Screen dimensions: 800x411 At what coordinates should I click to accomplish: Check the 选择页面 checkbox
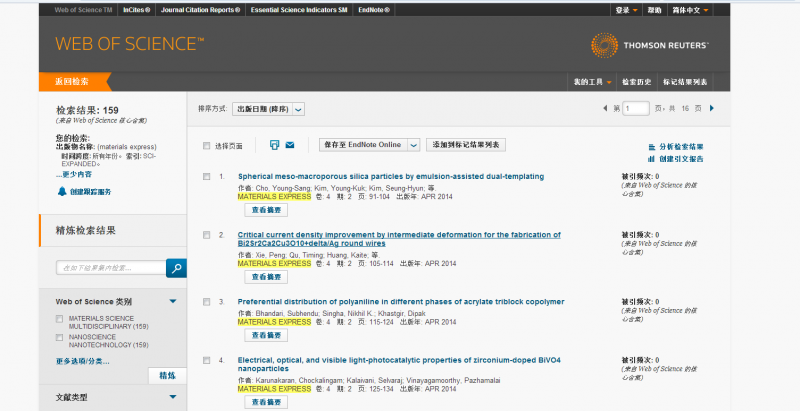(207, 146)
